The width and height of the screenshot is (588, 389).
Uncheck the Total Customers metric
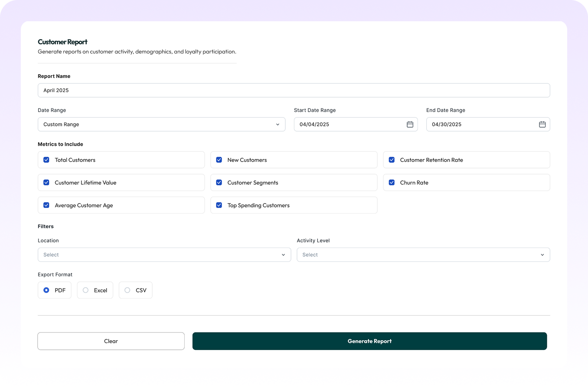[46, 160]
